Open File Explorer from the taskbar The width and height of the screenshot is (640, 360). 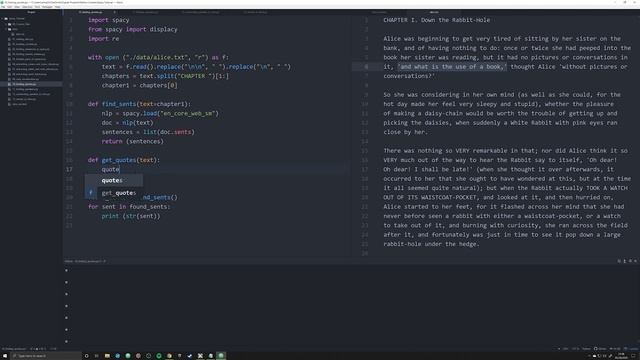point(107,356)
